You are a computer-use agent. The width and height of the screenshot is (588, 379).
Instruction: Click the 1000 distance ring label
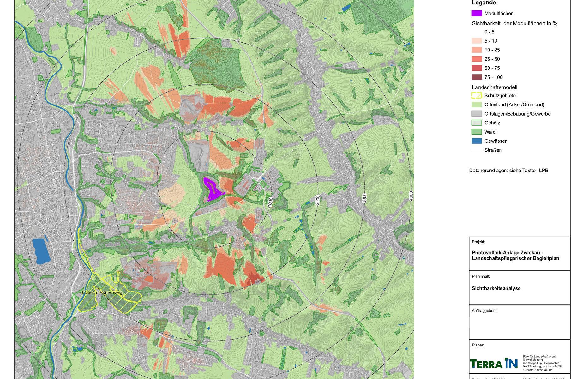click(270, 202)
